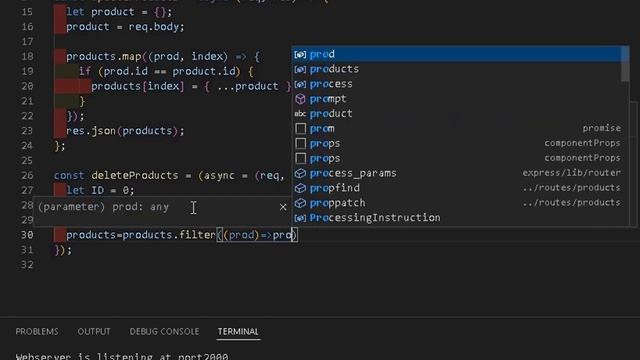Select the 'prompt' suggestion
This screenshot has width=640, height=360.
click(x=457, y=99)
